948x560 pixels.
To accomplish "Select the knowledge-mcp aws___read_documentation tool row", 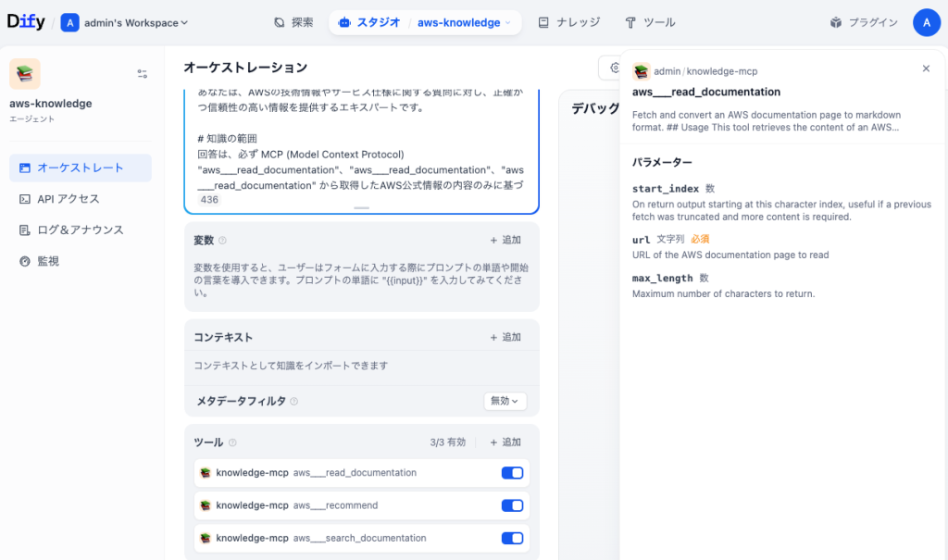I will pyautogui.click(x=362, y=473).
